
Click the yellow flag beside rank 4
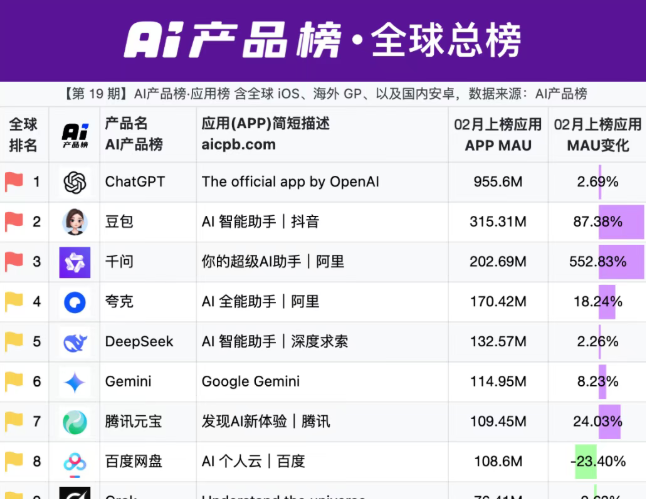coord(14,302)
